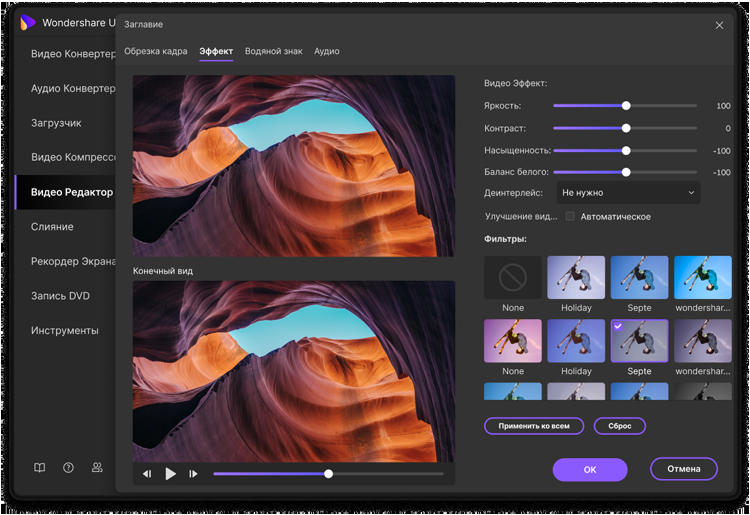Image resolution: width=750 pixels, height=515 pixels.
Task: Open the user guide book icon
Action: pos(40,468)
